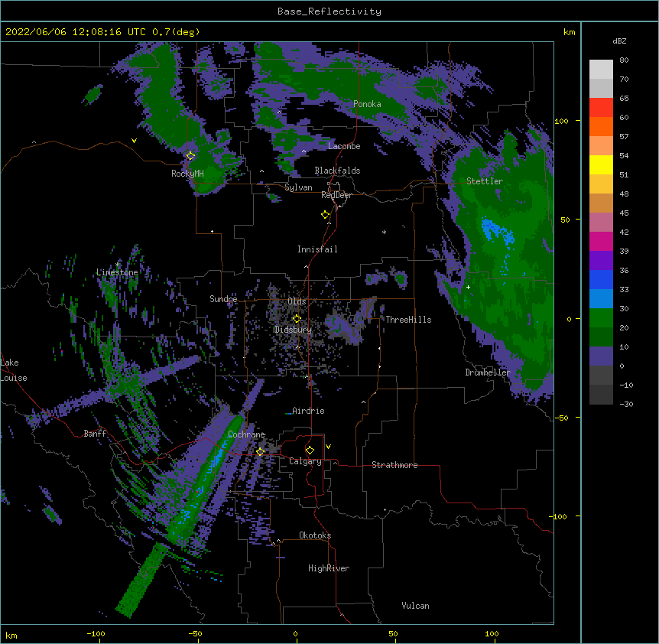The image size is (659, 644).
Task: Click the Vulcan town label
Action: [x=415, y=606]
